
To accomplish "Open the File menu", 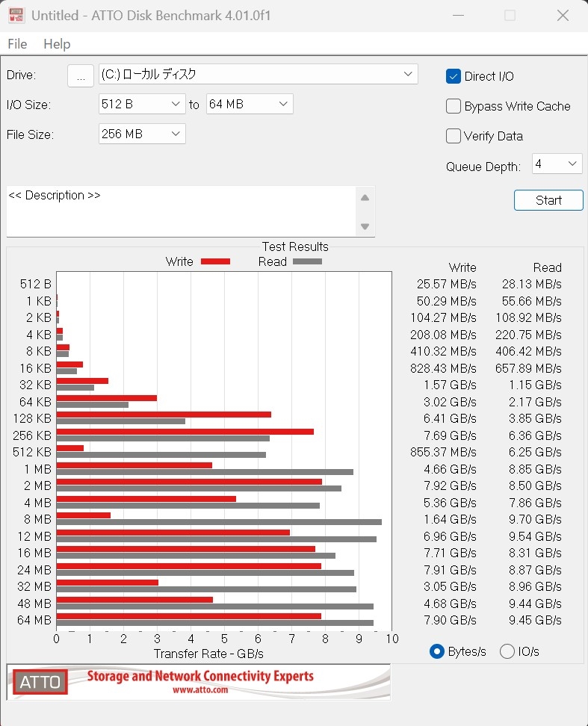I will point(18,44).
